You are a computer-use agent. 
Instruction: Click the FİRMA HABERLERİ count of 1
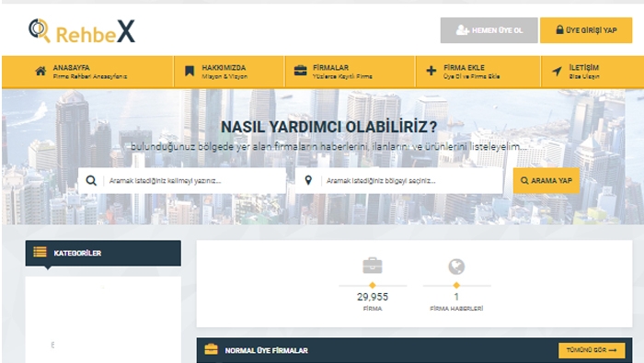(456, 297)
